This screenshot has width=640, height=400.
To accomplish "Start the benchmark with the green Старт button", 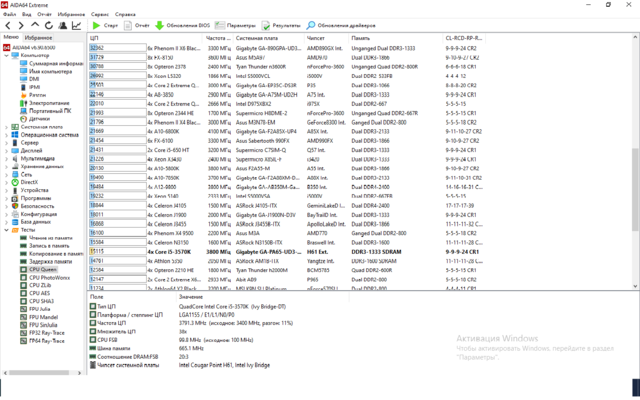I will tap(105, 25).
